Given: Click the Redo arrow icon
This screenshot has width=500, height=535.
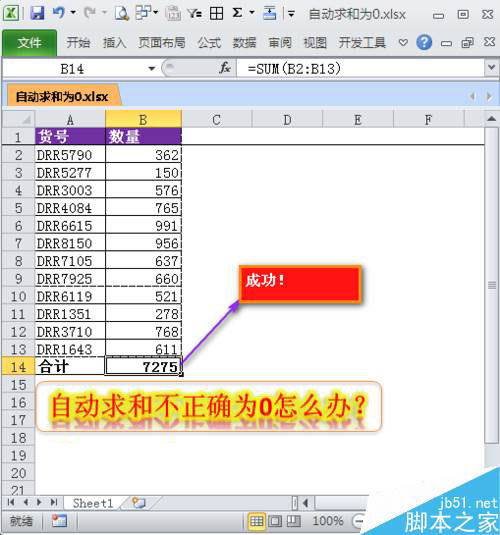Looking at the screenshot, I should (x=90, y=13).
